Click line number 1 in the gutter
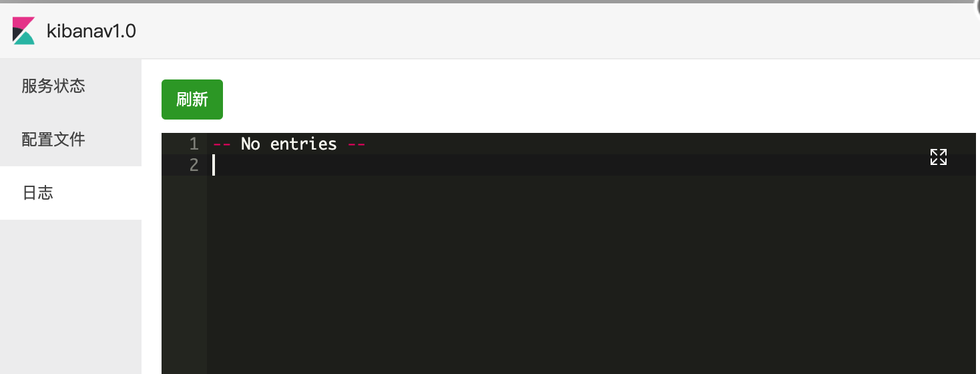Screen dimensions: 980x374 [194, 144]
